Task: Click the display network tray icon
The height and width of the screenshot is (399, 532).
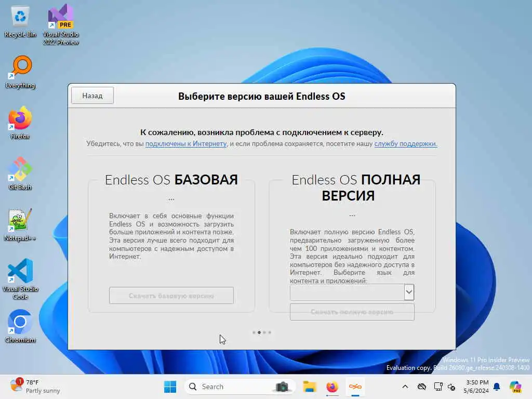Action: tap(438, 387)
